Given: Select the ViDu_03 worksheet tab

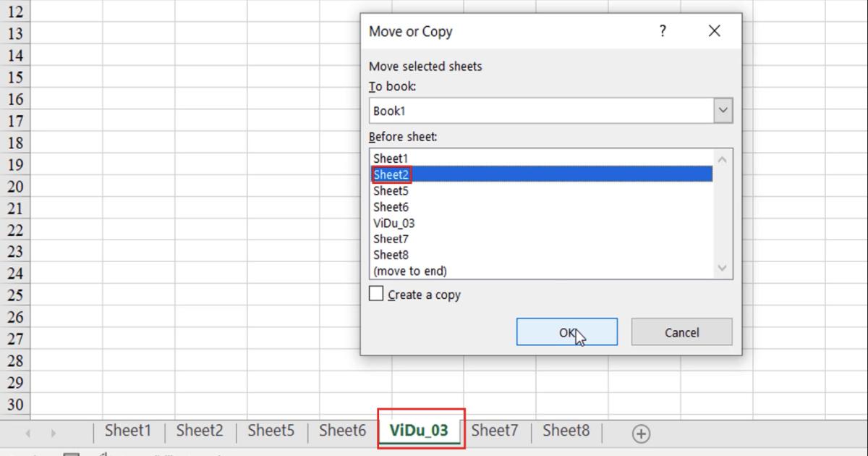Looking at the screenshot, I should point(420,430).
